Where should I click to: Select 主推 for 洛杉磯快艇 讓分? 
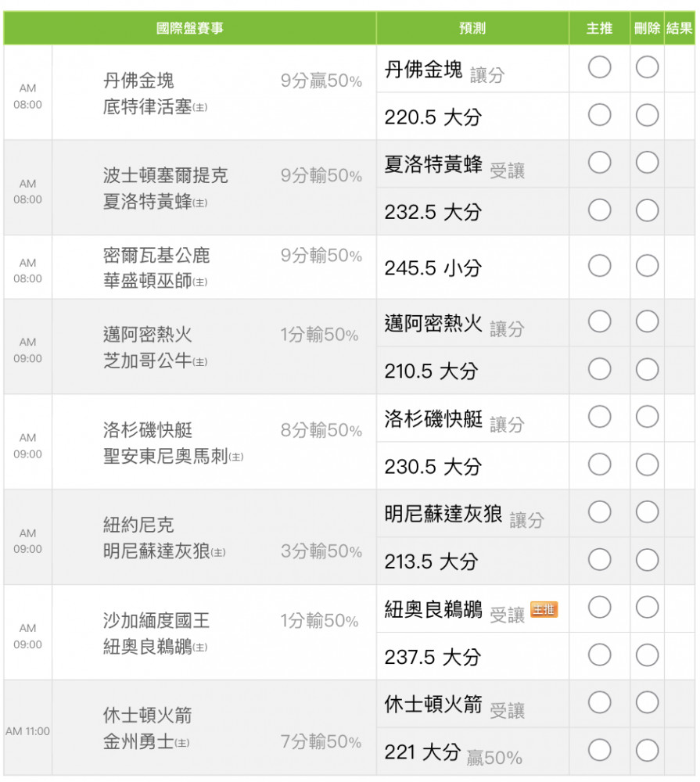coord(599,417)
